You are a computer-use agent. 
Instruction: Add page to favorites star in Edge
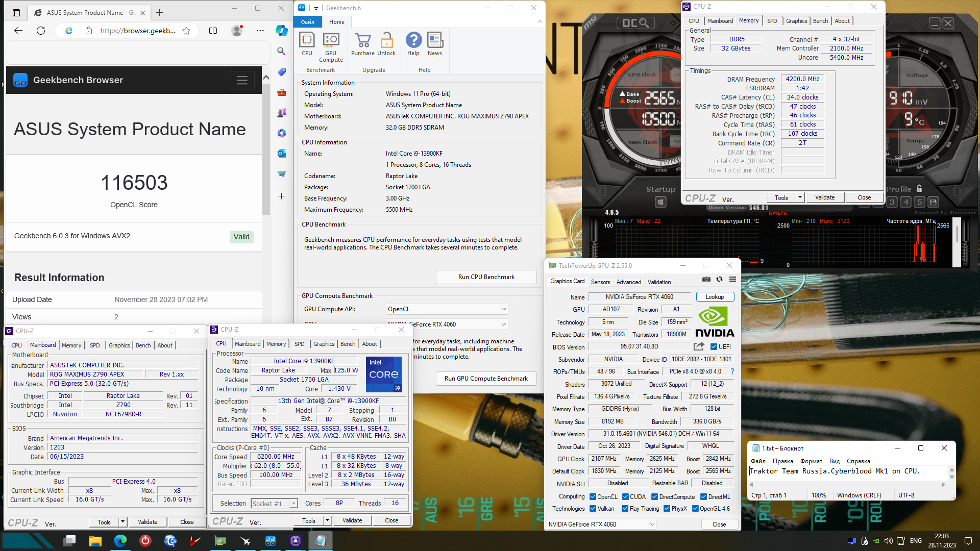(186, 31)
